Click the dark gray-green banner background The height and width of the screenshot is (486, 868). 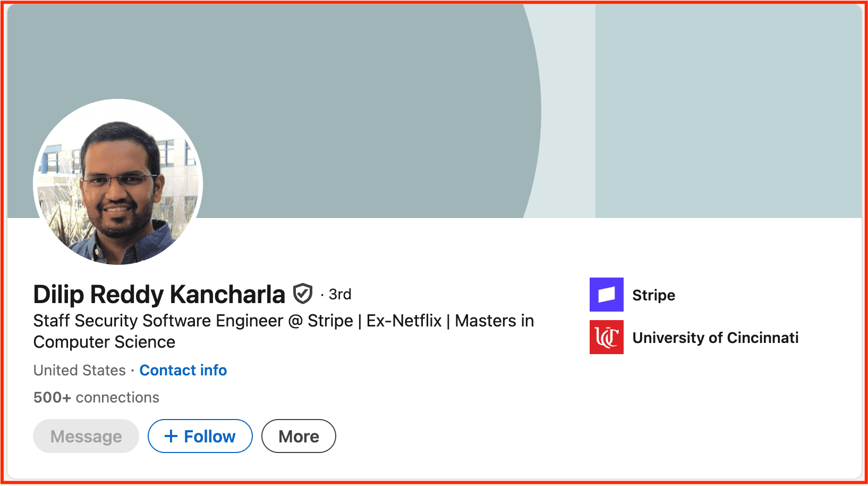[319, 80]
